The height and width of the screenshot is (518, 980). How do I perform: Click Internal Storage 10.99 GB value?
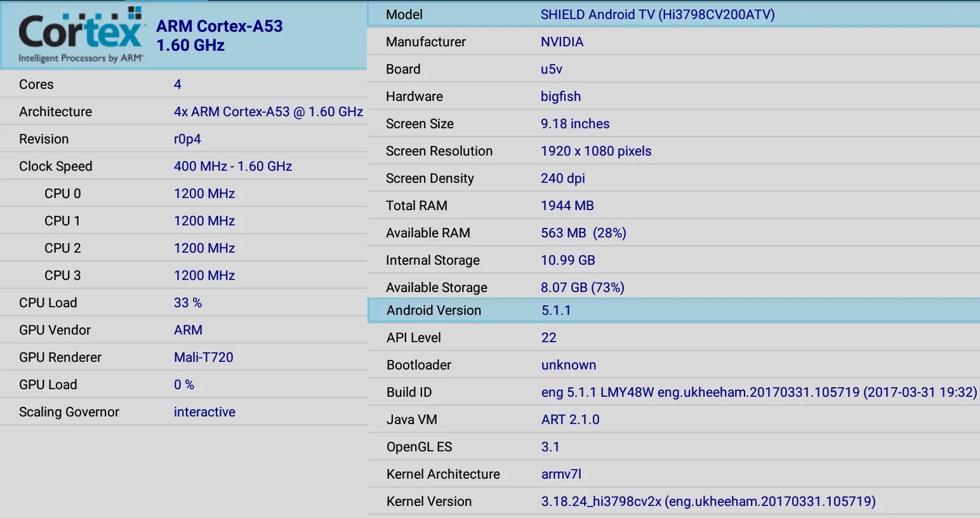[x=568, y=260]
